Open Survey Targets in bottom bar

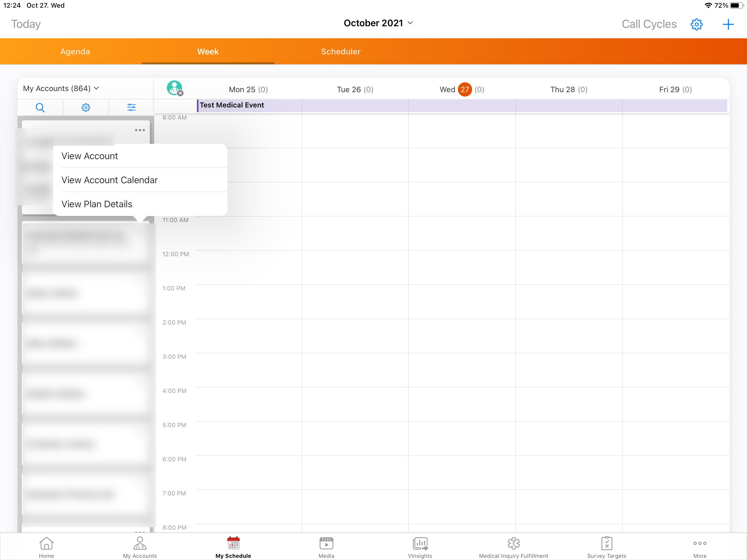[x=606, y=547]
